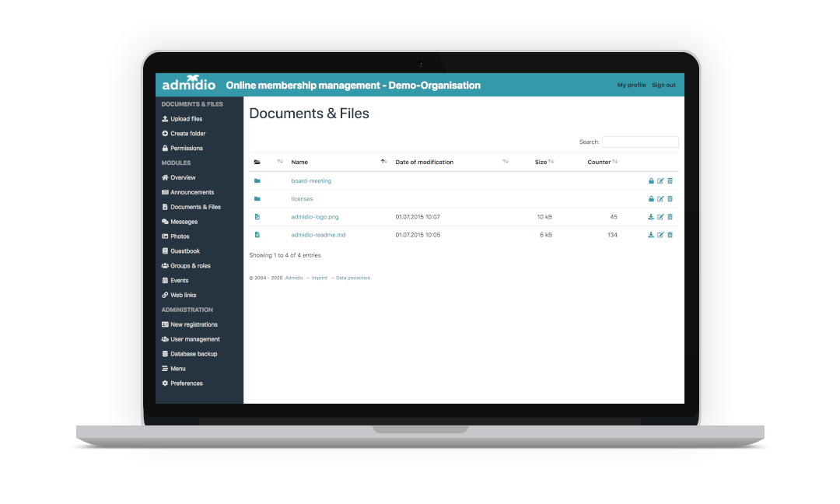Image resolution: width=840 pixels, height=504 pixels.
Task: Sort table by Name column
Action: 299,162
